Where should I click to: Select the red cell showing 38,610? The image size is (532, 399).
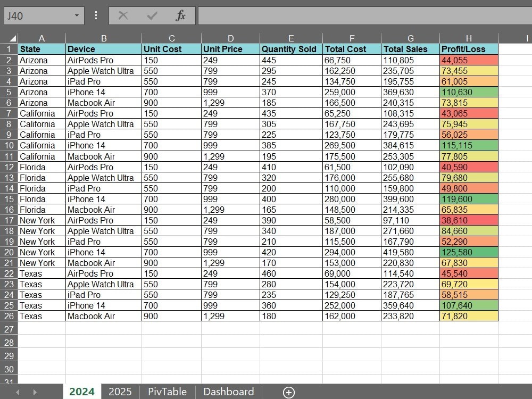[469, 220]
